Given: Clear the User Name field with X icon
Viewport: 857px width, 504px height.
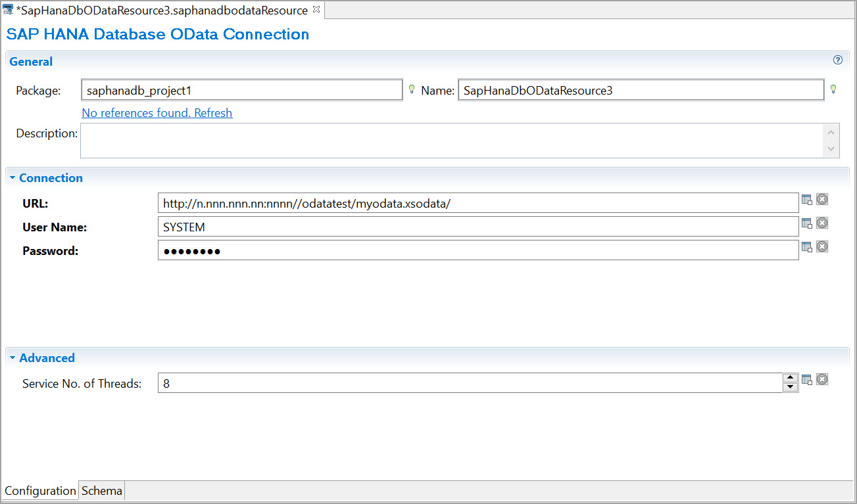Looking at the screenshot, I should (x=821, y=223).
